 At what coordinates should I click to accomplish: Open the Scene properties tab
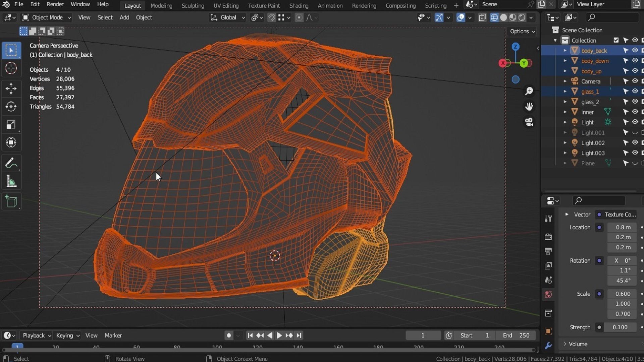click(x=548, y=280)
